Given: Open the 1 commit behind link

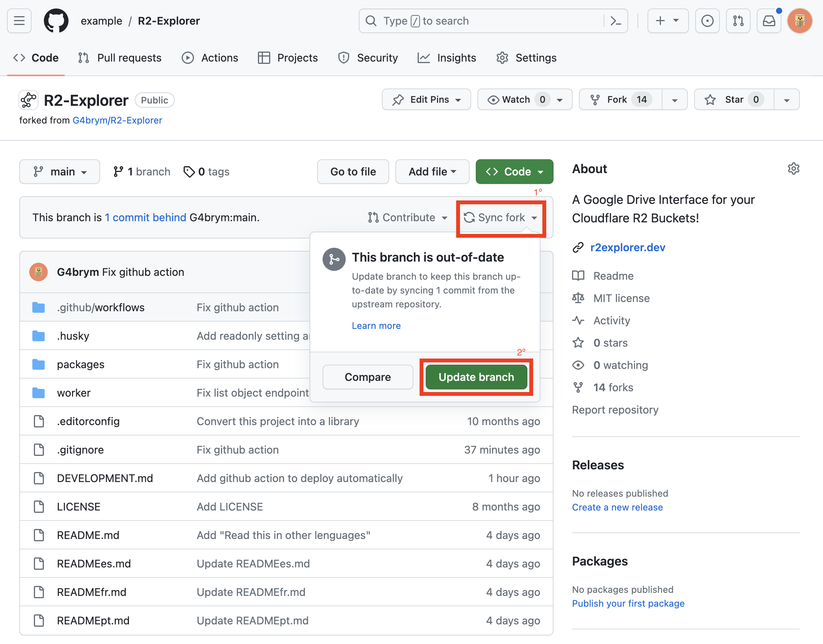Looking at the screenshot, I should point(146,217).
